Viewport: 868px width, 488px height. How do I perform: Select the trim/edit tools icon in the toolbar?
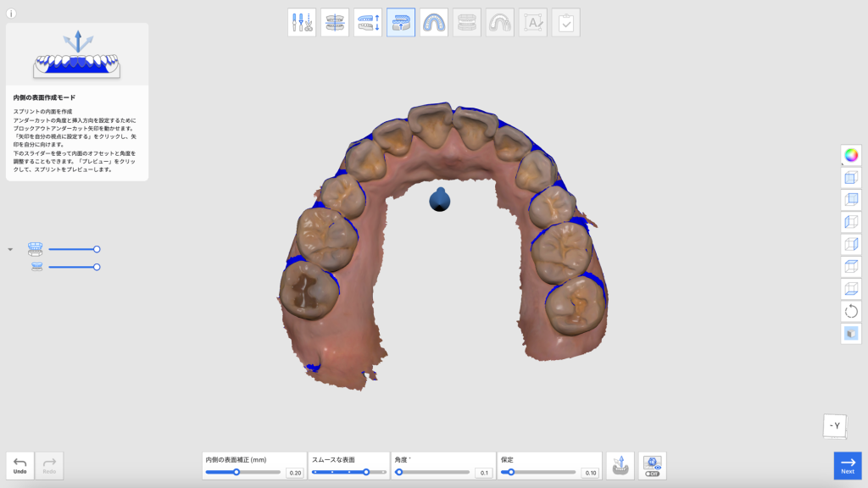302,22
